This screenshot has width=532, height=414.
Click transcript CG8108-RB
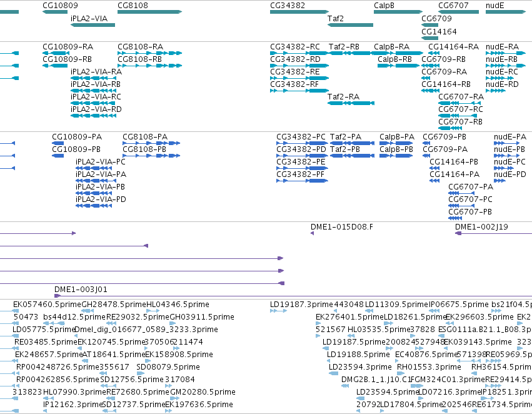point(149,66)
